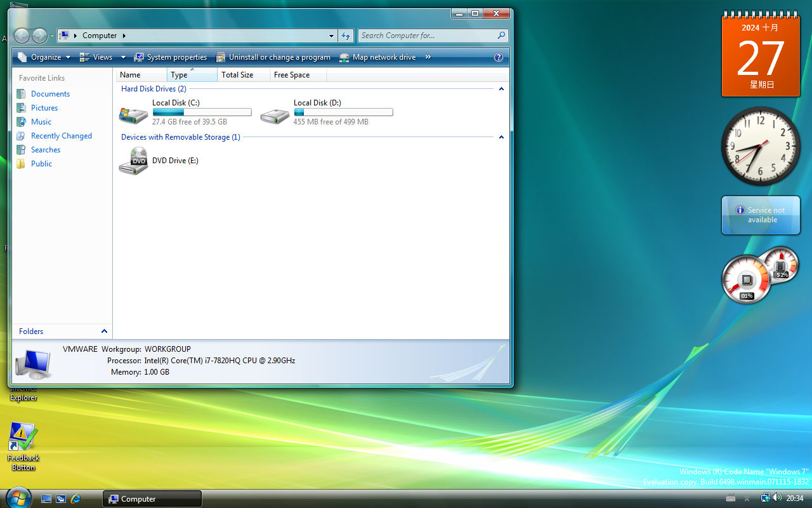The image size is (812, 508).
Task: Collapse the Hard Disk Drives group
Action: [x=501, y=89]
